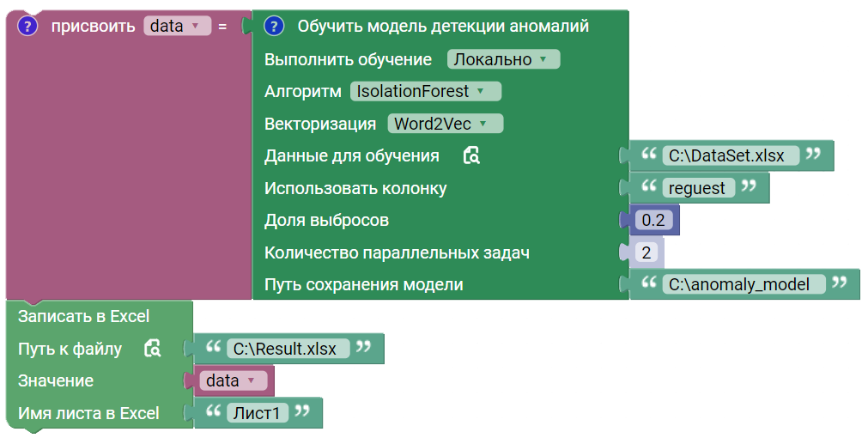
Task: Browse file icon next to 'Путь к файлу'
Action: pyautogui.click(x=152, y=349)
